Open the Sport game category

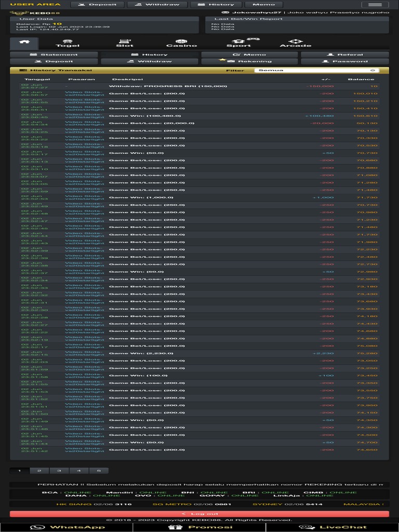pyautogui.click(x=238, y=43)
